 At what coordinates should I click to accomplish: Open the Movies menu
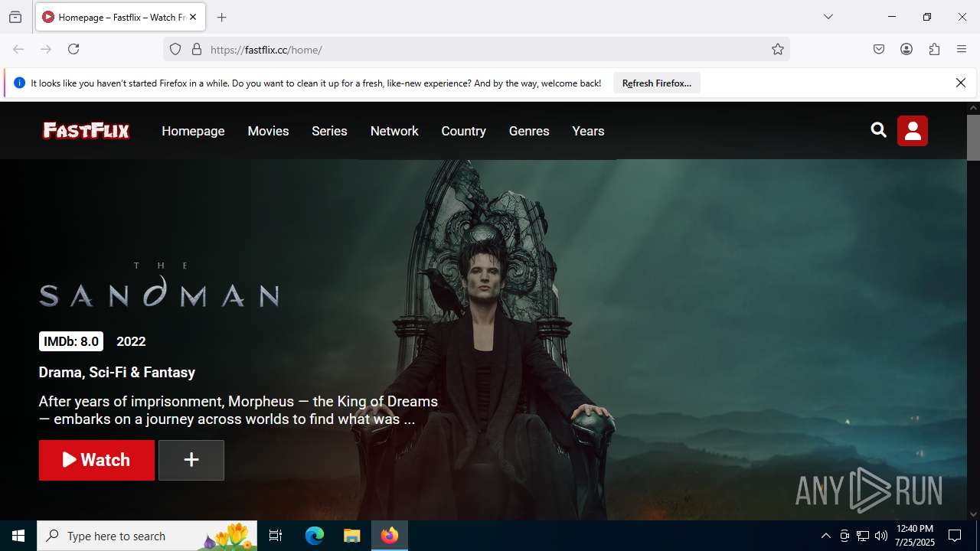(268, 131)
